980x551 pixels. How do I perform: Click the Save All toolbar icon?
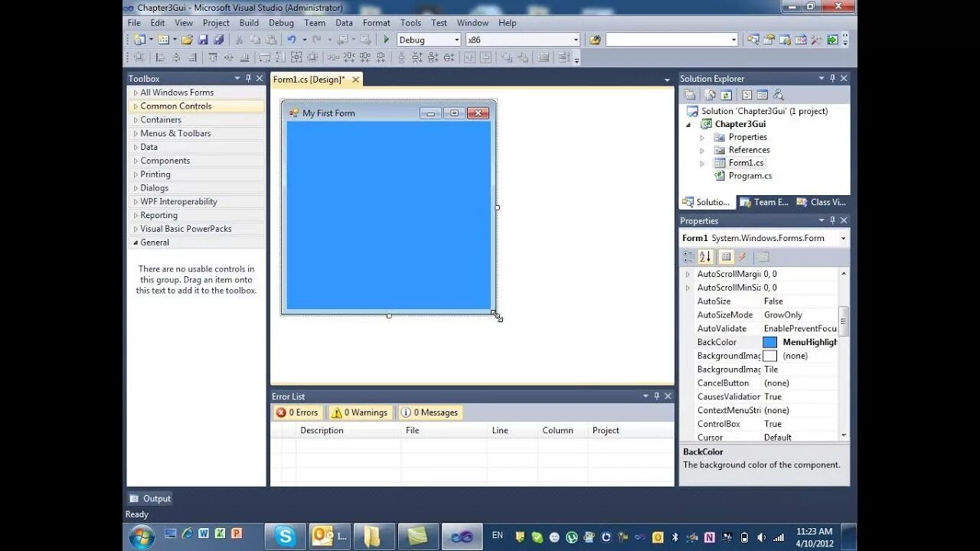point(219,40)
